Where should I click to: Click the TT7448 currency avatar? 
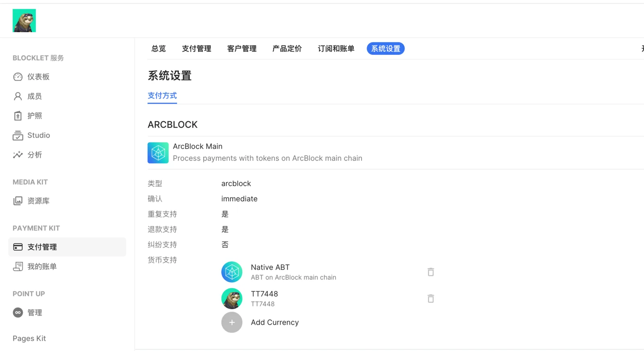click(232, 299)
